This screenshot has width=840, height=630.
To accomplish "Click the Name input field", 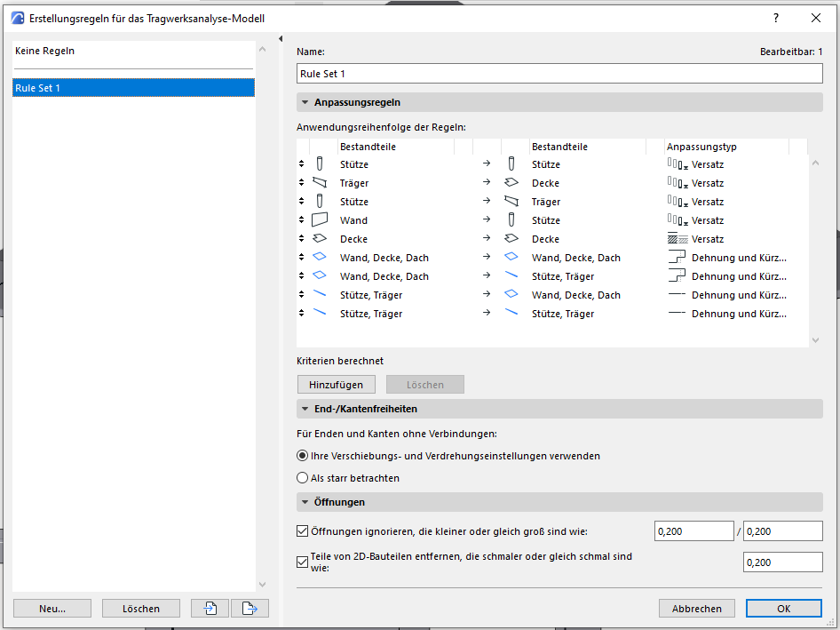I will point(559,73).
